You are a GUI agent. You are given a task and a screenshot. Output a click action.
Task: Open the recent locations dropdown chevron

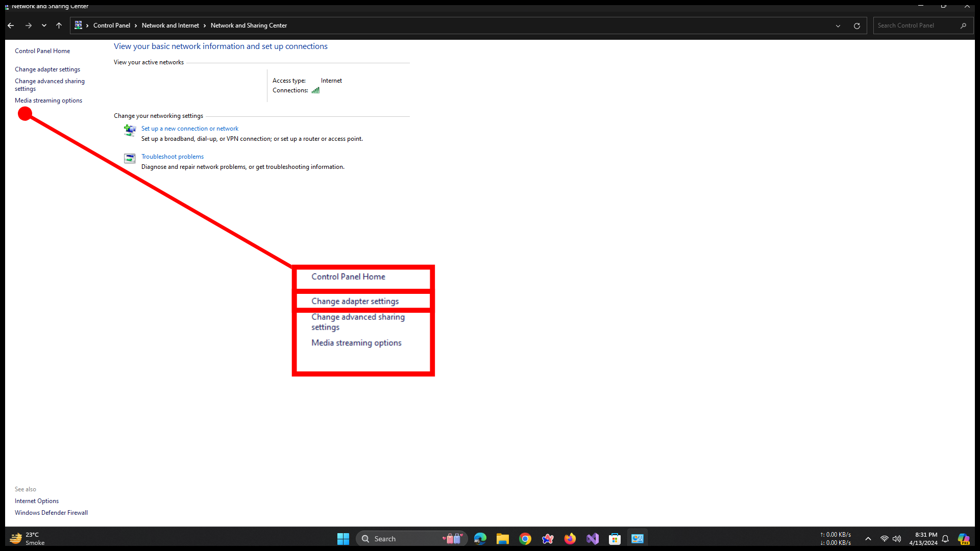point(44,26)
